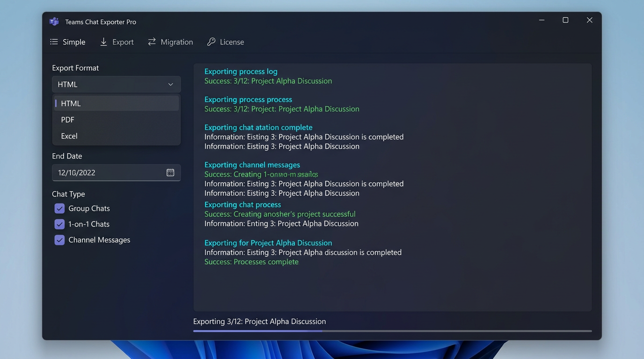644x359 pixels.
Task: Click the 'Chat Type' label
Action: 68,194
